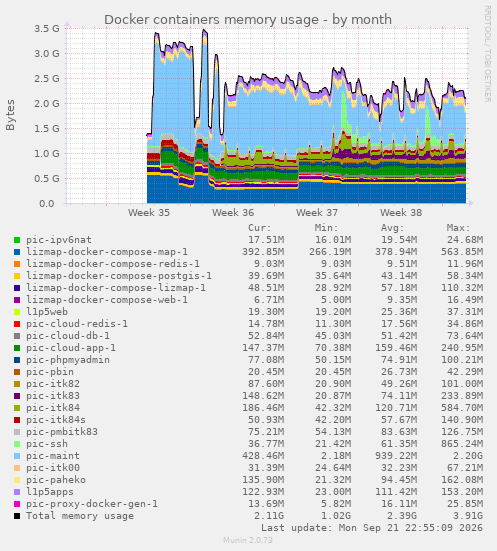Image resolution: width=497 pixels, height=551 pixels.
Task: Click the total current value '2.11G'
Action: tap(269, 516)
